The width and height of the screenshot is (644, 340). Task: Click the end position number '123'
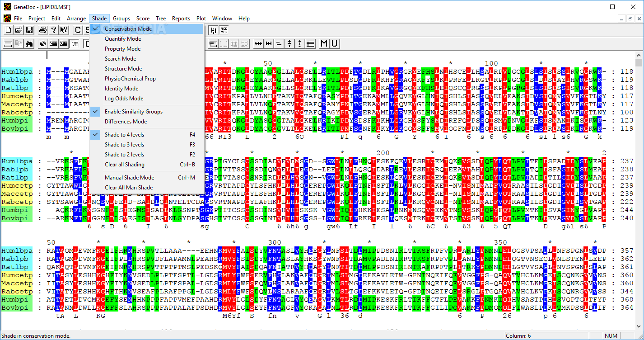coord(627,121)
